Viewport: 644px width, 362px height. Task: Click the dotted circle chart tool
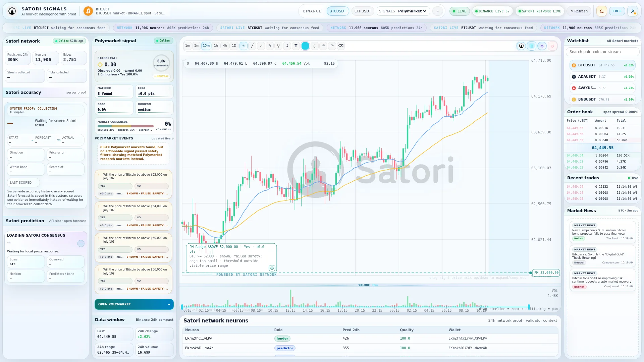(x=315, y=46)
